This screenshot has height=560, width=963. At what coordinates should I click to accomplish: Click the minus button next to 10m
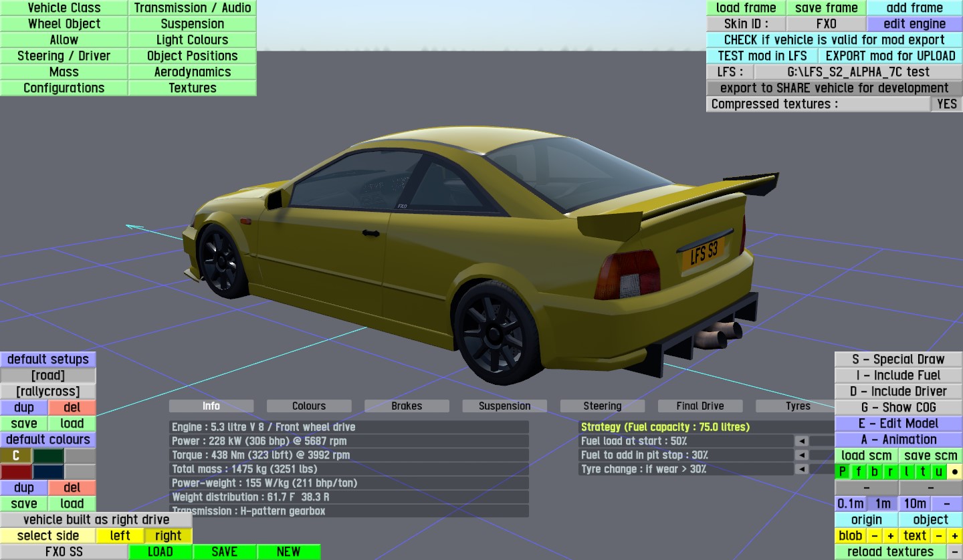click(x=947, y=504)
